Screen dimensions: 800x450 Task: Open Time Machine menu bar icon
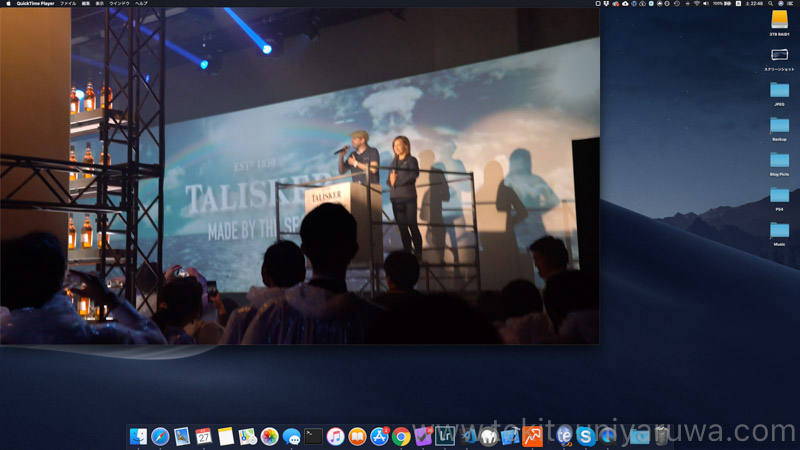point(677,3)
